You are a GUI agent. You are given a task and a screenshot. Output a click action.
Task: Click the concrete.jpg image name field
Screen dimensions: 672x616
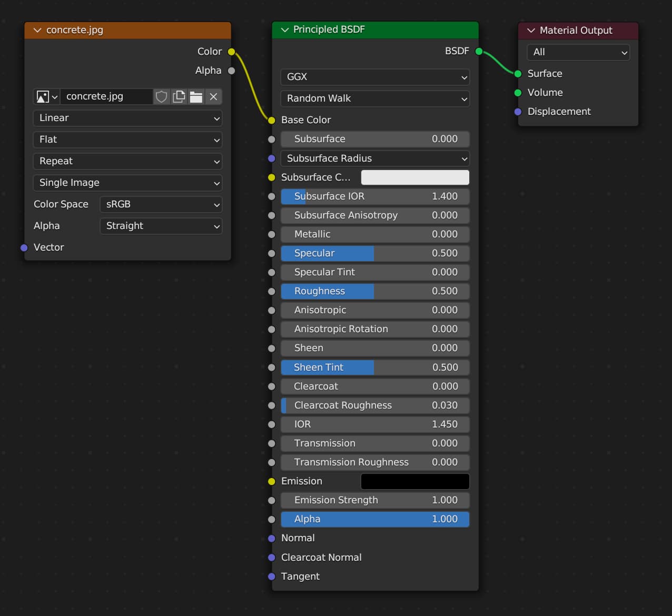[107, 97]
